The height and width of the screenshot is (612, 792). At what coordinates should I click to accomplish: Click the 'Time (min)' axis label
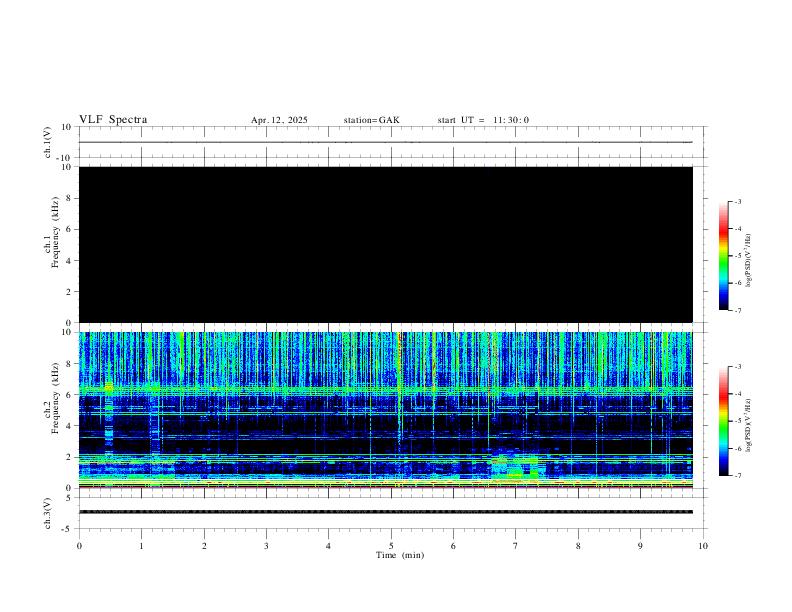400,555
